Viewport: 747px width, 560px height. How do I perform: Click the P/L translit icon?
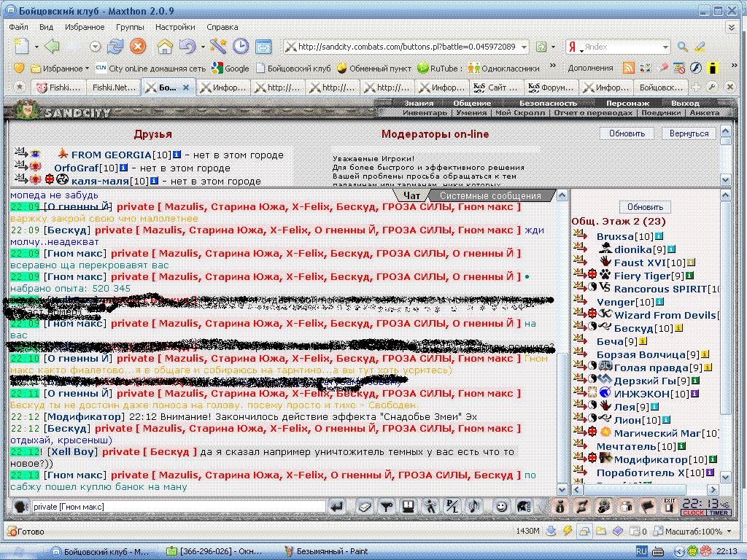click(452, 507)
